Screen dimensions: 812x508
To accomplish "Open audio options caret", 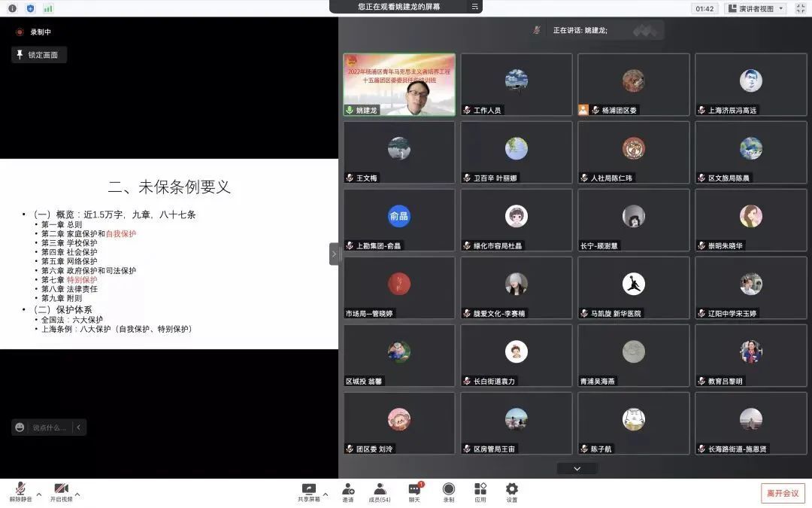I will [39, 494].
